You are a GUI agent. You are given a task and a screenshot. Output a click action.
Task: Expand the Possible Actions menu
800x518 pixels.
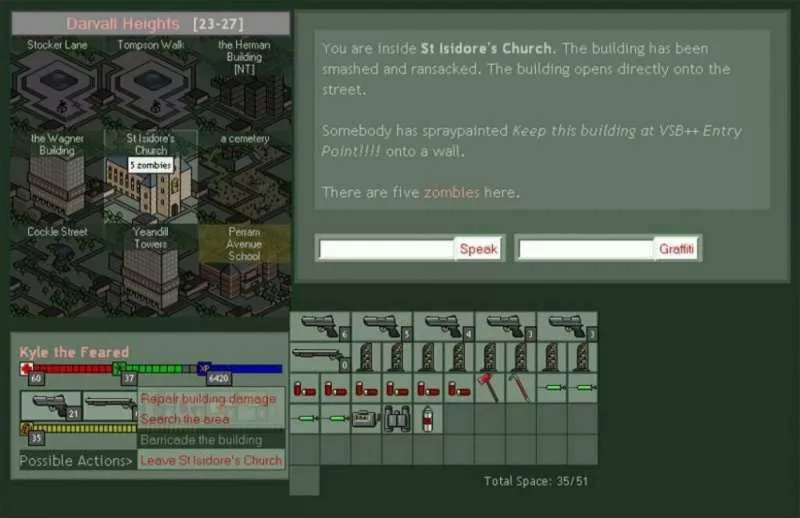tap(76, 461)
